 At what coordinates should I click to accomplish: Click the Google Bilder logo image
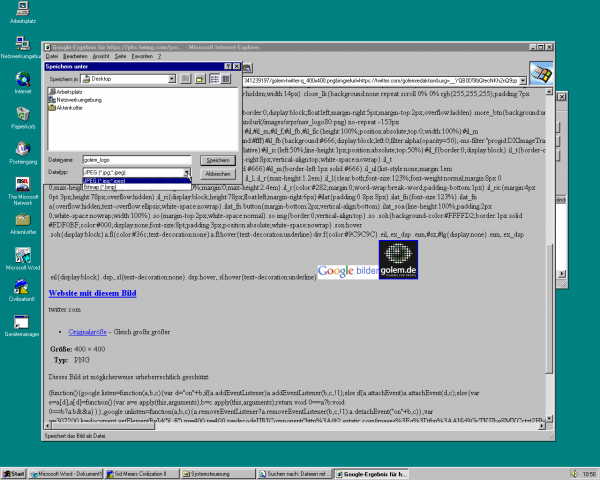click(348, 271)
